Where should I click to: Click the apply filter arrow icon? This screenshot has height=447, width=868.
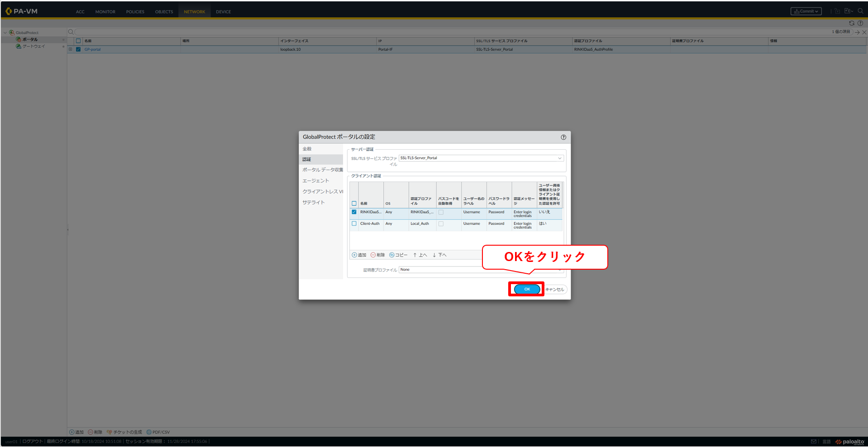coord(857,32)
